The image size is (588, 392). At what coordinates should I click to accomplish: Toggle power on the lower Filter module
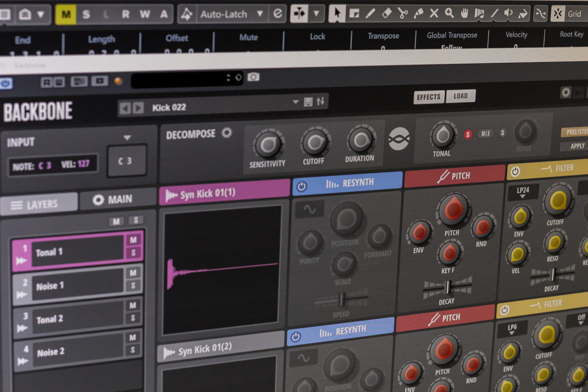tap(505, 310)
